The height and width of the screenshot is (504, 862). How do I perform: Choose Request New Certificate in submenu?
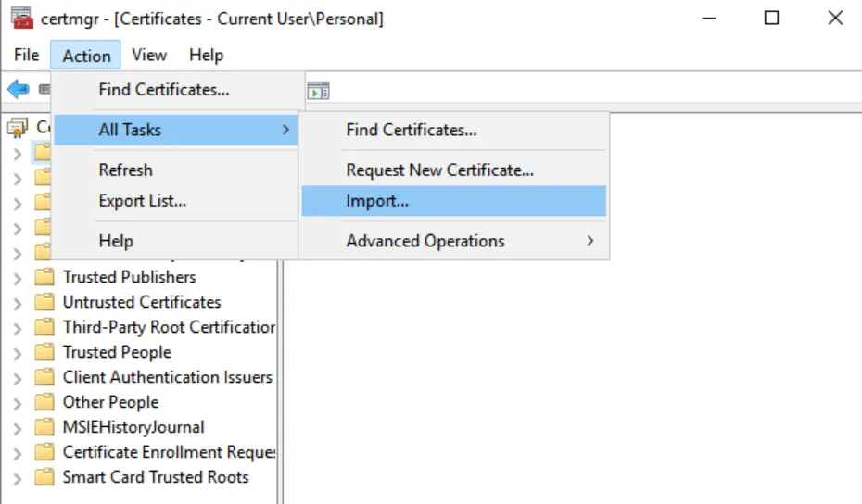point(454,170)
